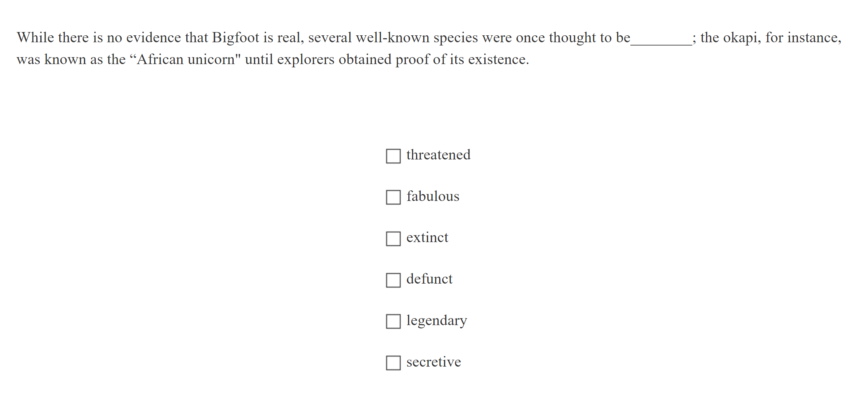Viewport: 868px width, 403px height.
Task: Click the 'secretive' option label
Action: coord(433,362)
